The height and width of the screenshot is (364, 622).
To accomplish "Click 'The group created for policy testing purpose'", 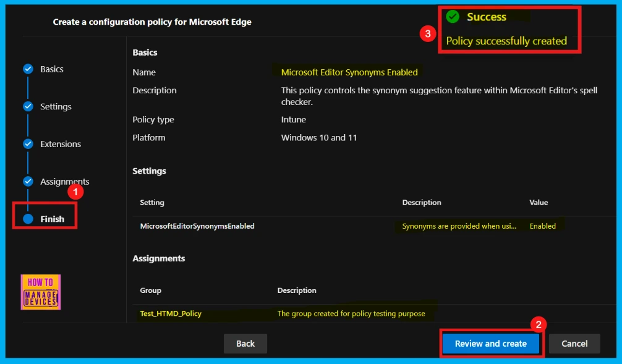I will (x=351, y=313).
